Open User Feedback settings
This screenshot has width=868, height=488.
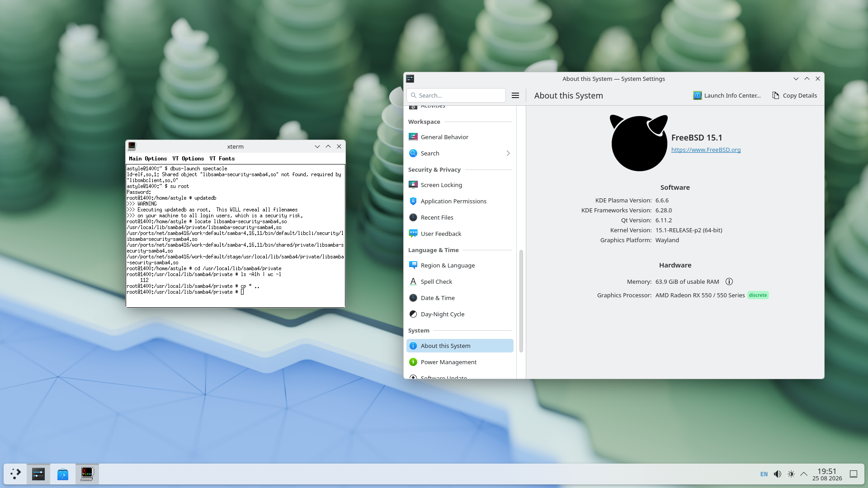(460, 234)
